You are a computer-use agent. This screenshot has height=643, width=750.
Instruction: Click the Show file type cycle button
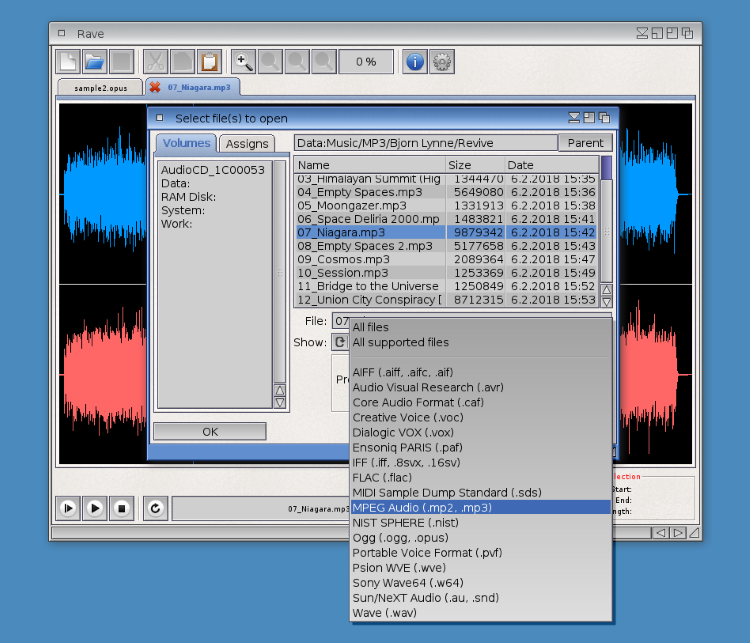(339, 342)
